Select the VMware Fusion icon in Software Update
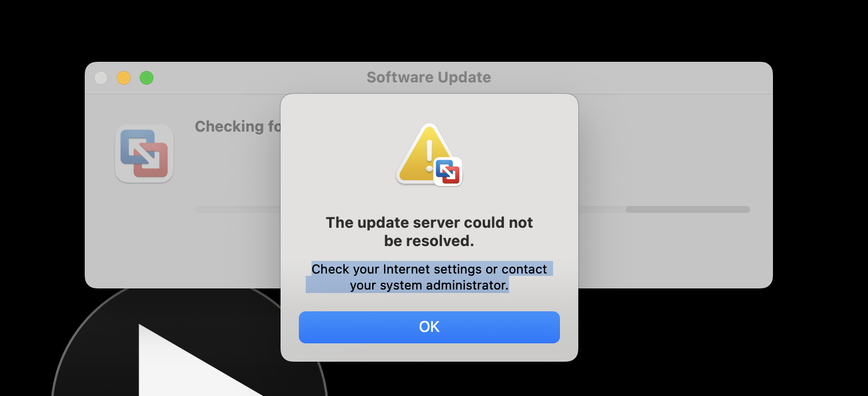 tap(144, 153)
